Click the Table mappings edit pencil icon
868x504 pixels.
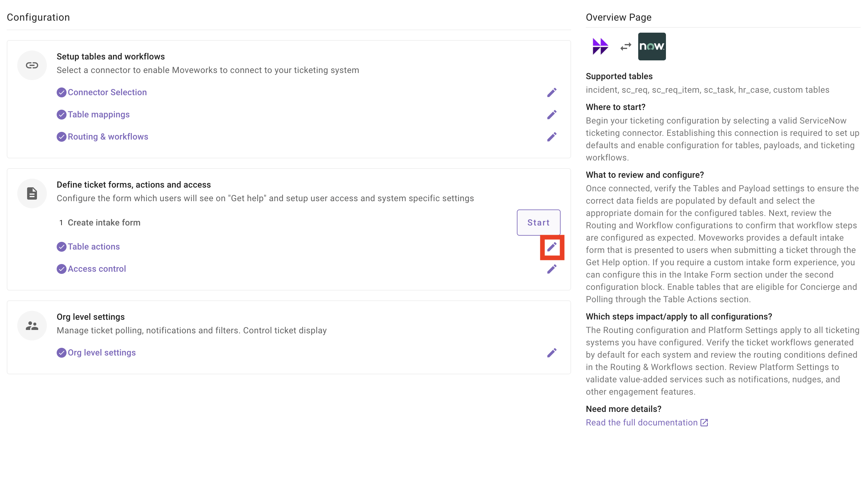coord(551,114)
